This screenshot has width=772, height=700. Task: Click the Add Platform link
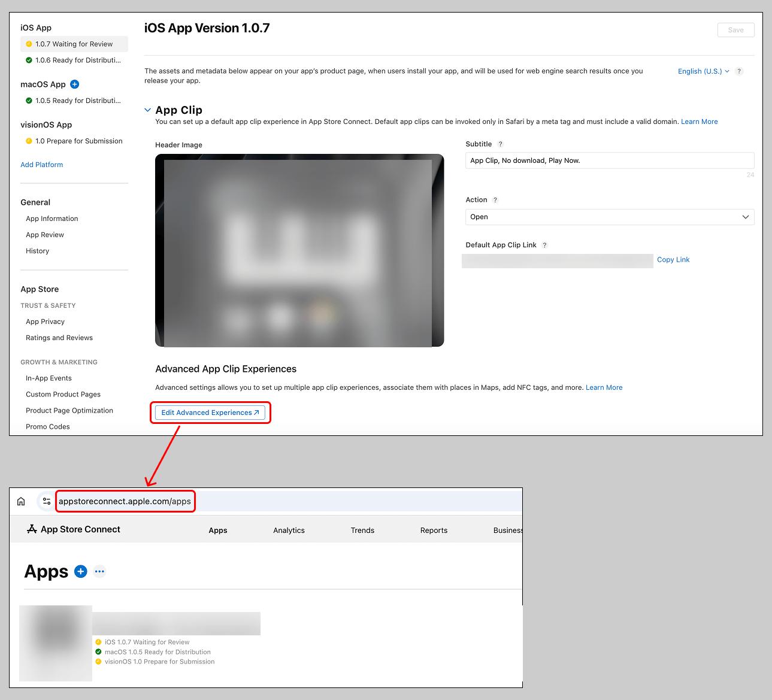[41, 165]
